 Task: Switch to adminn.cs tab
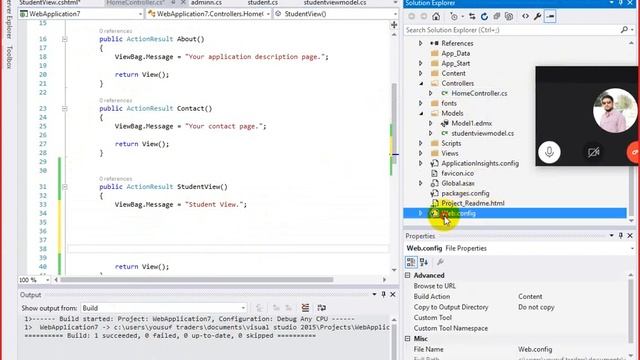tap(207, 3)
